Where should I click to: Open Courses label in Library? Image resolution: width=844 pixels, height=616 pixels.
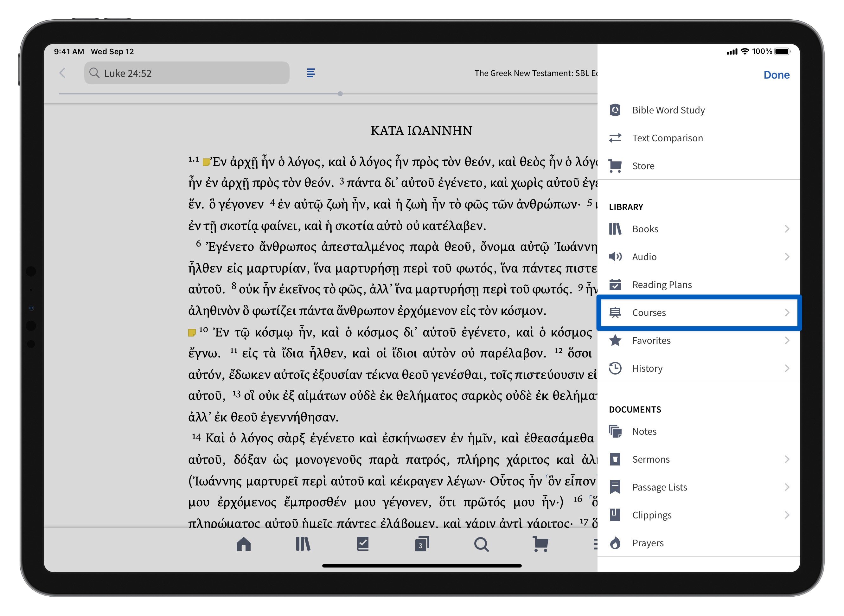tap(649, 312)
